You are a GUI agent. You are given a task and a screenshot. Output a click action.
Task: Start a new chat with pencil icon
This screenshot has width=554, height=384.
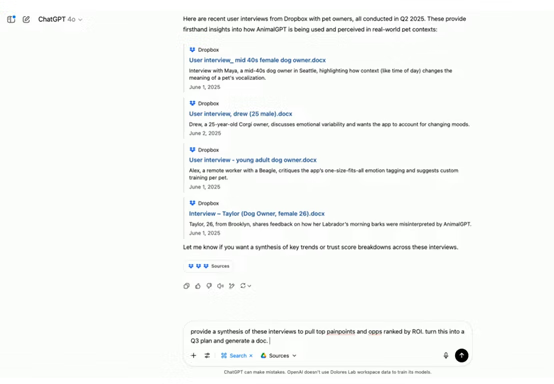tap(26, 19)
